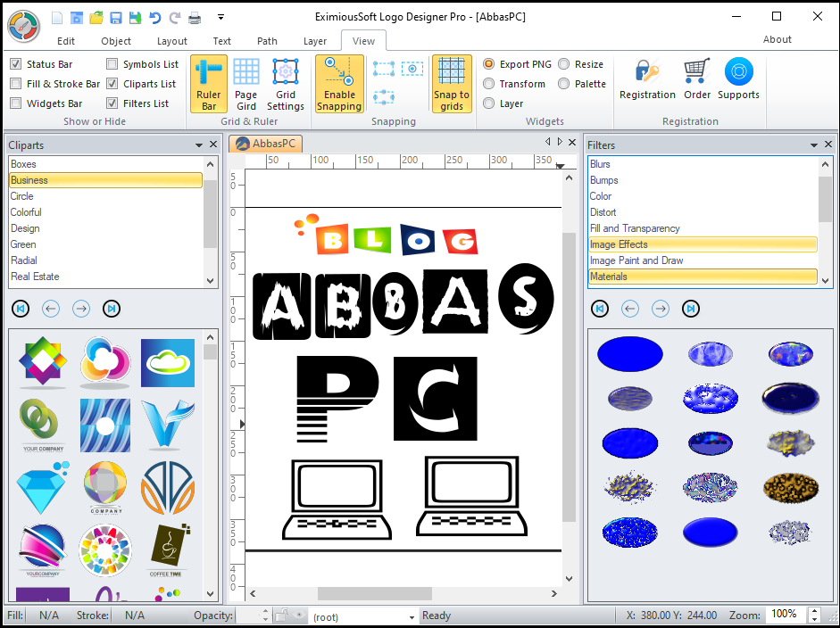This screenshot has height=628, width=840.
Task: Click the Zoom 100% input field
Action: [x=785, y=615]
